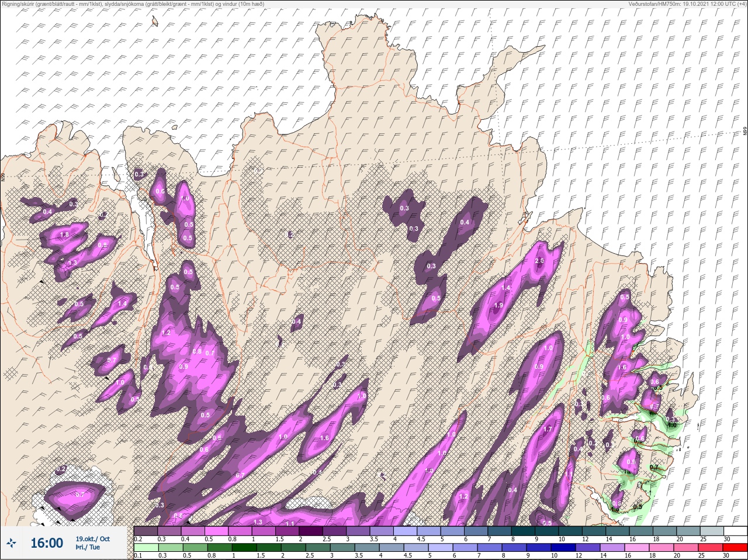Select the dark purple first swatch of top legend
The width and height of the screenshot is (748, 560).
[x=146, y=531]
